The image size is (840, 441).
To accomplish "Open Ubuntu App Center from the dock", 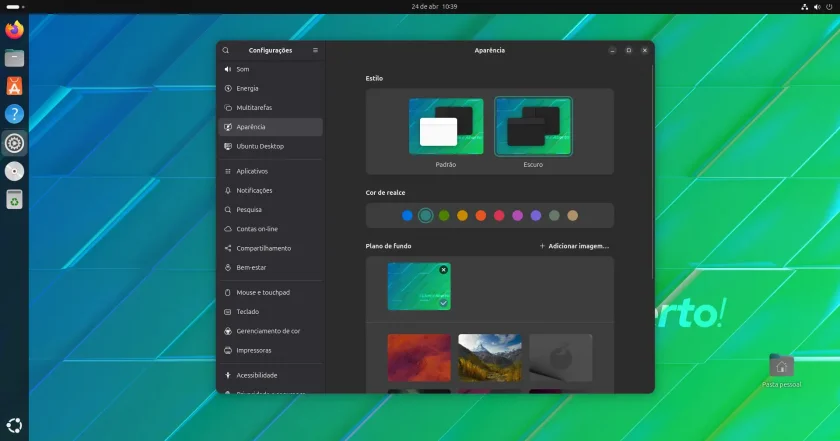I will click(x=14, y=86).
